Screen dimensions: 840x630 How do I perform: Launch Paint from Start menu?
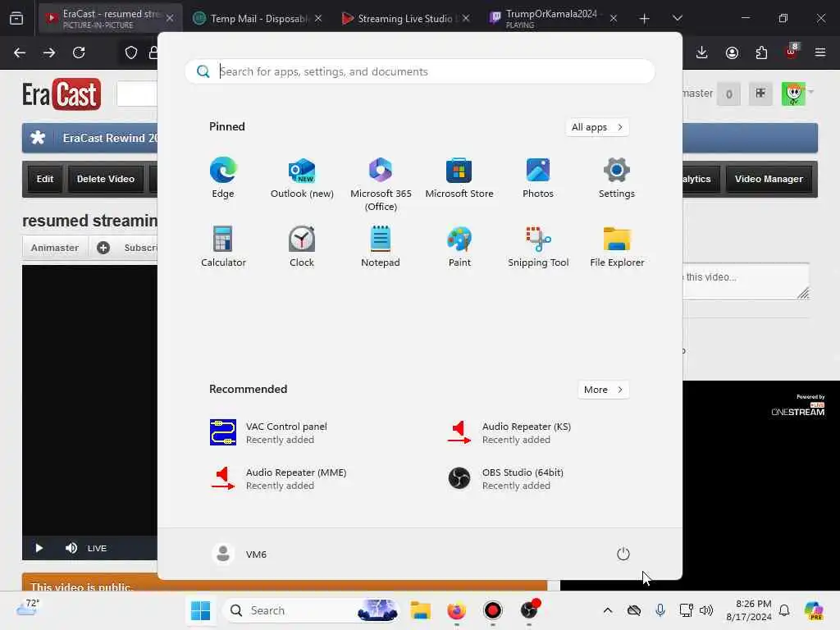[x=459, y=246]
